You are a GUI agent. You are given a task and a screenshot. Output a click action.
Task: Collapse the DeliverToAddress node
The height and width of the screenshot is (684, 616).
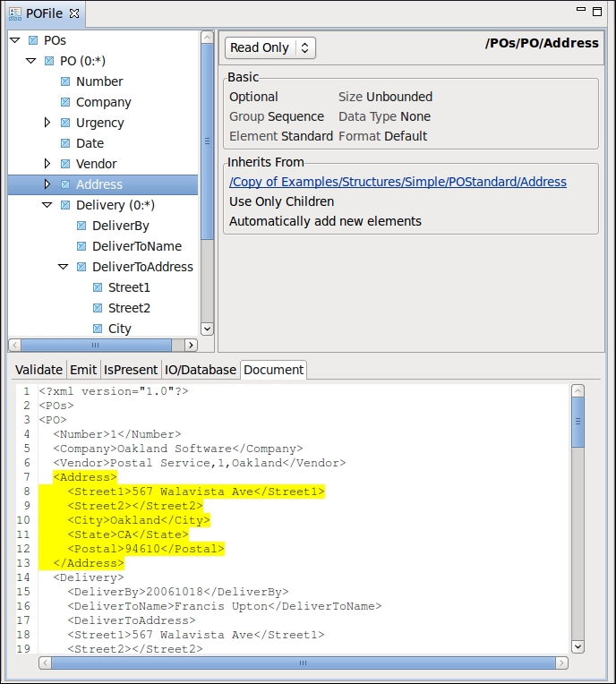64,267
